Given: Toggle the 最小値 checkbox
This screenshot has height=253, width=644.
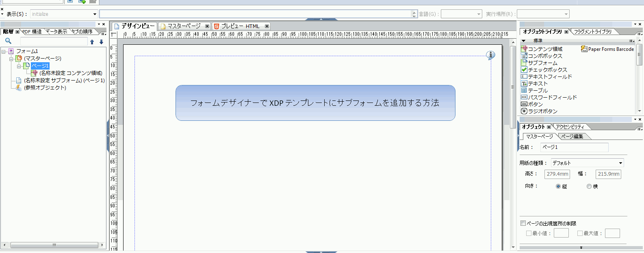Looking at the screenshot, I should [x=529, y=233].
